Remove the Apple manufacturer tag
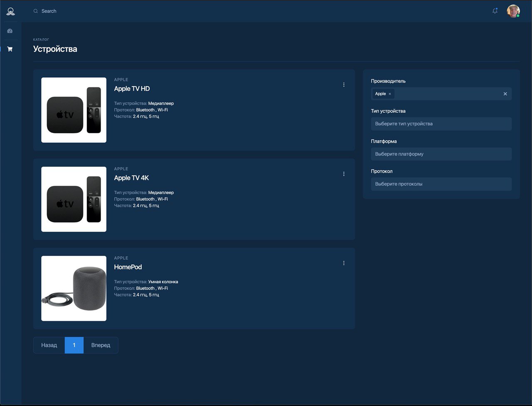The height and width of the screenshot is (406, 532). click(x=390, y=94)
